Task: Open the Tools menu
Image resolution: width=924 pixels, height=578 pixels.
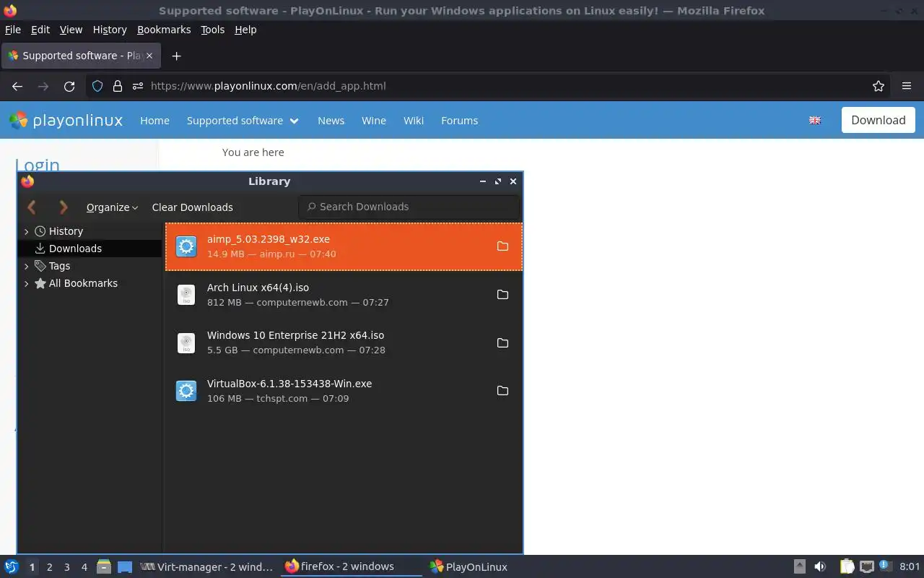Action: coord(212,30)
